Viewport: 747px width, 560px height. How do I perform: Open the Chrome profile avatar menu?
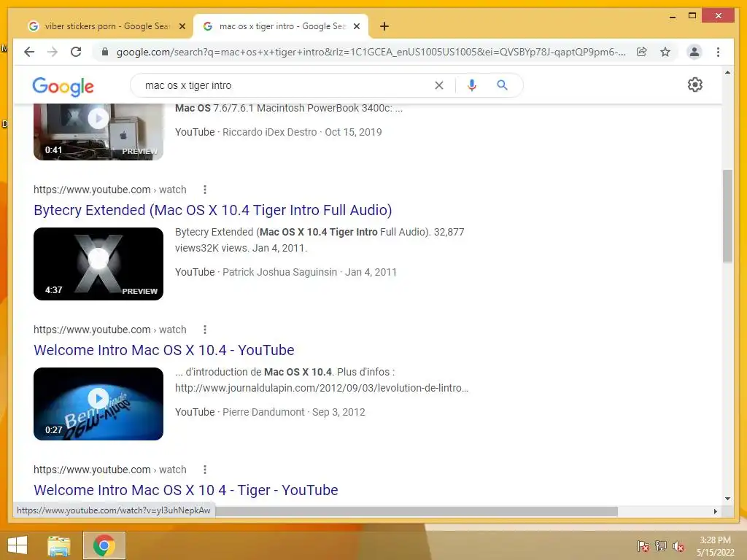point(694,52)
